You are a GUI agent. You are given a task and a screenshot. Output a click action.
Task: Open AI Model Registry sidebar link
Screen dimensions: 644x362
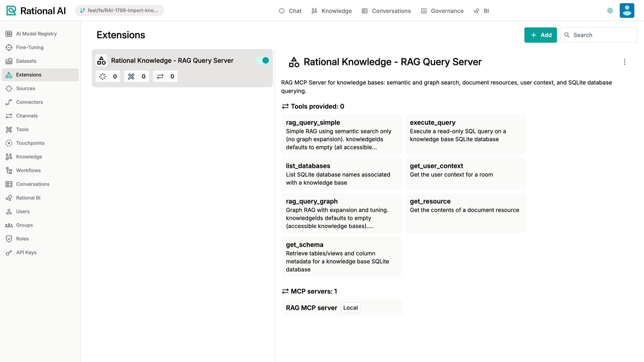tap(40, 34)
